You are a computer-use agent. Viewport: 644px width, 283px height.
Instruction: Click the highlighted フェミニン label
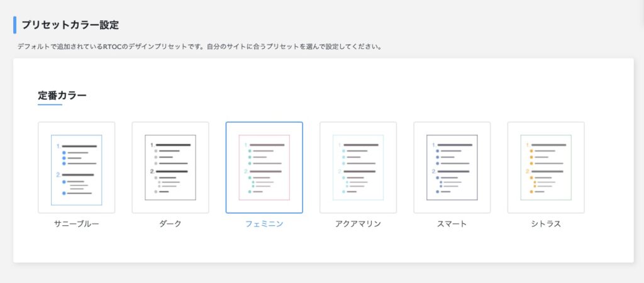point(264,224)
